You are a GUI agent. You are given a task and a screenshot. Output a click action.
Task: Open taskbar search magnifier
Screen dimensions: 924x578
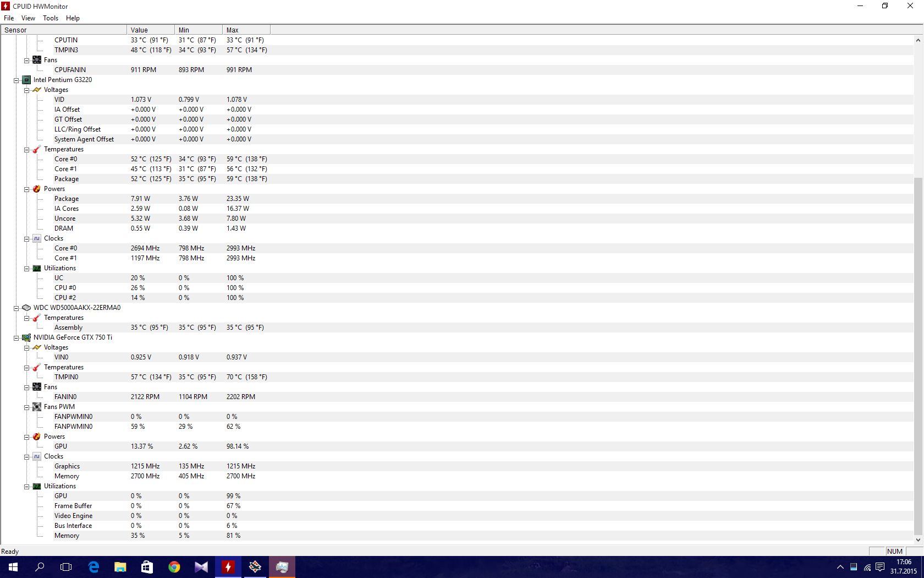pyautogui.click(x=40, y=567)
